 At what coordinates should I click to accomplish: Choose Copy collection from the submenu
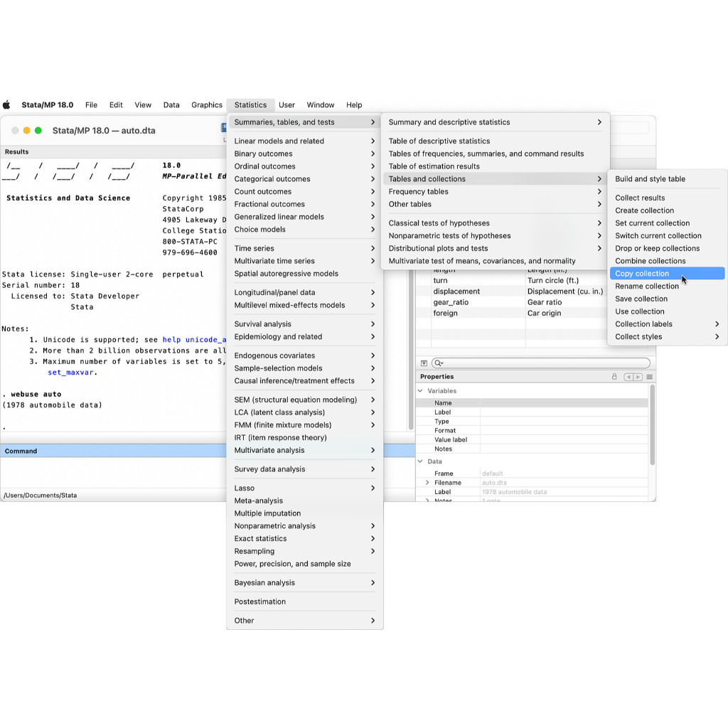coord(642,274)
